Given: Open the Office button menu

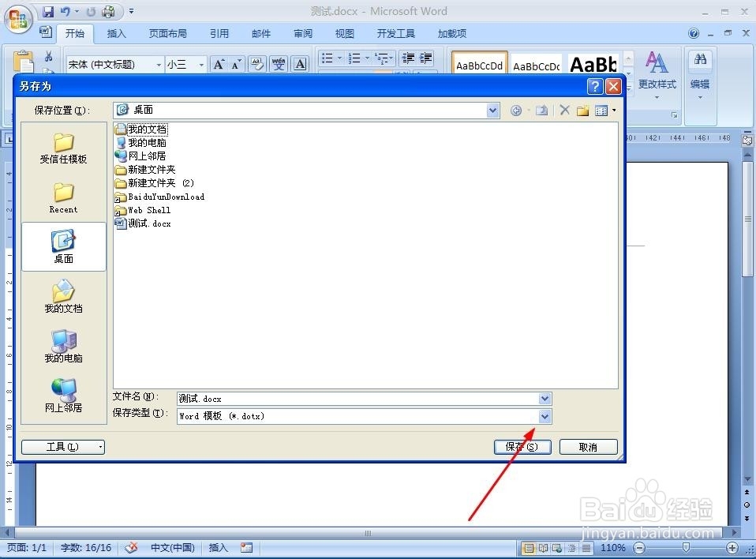Looking at the screenshot, I should (18, 21).
